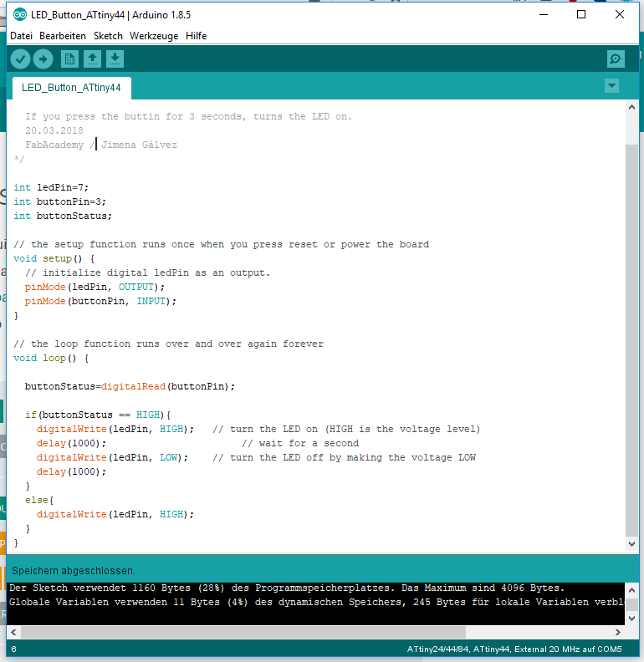The width and height of the screenshot is (644, 662).
Task: Click the line number '6' in status bar
Action: 14,649
